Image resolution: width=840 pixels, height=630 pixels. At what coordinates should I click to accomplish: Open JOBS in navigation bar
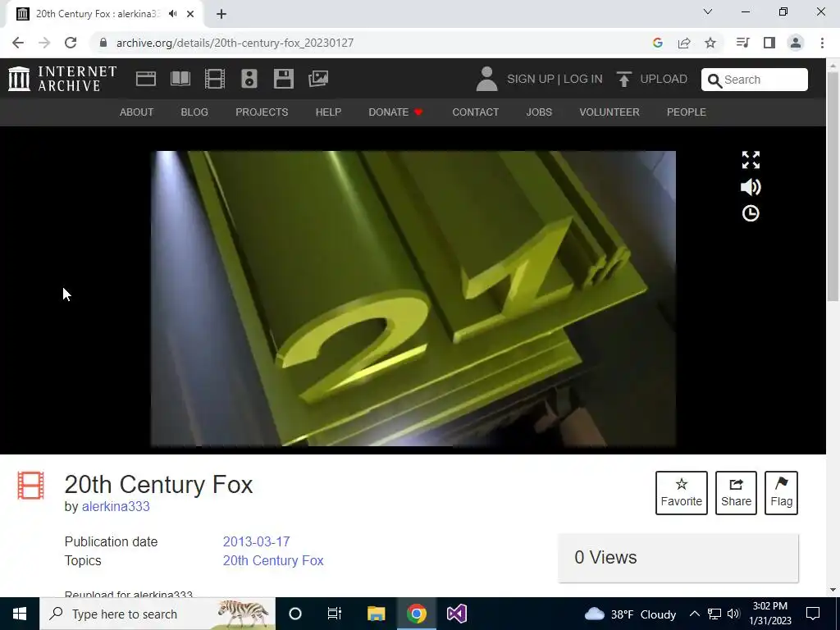pyautogui.click(x=539, y=112)
